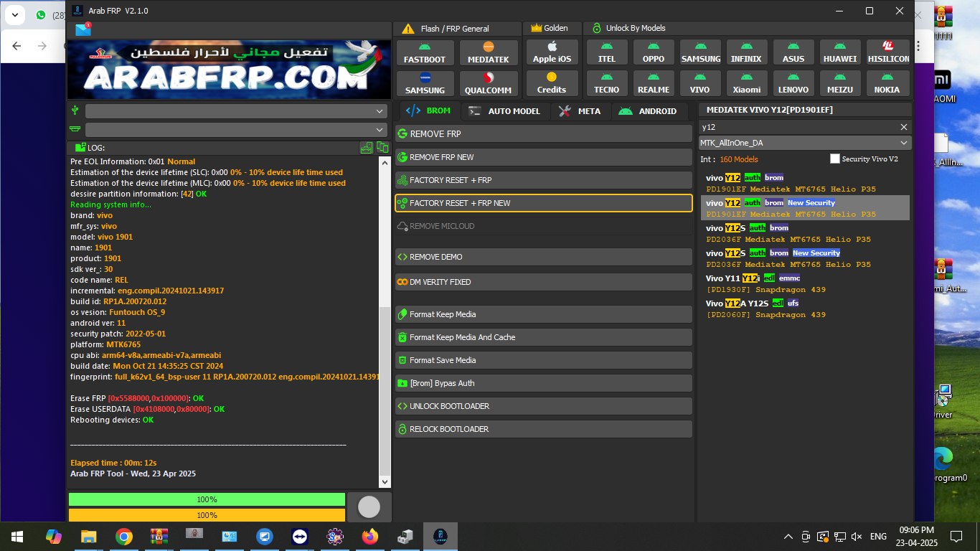This screenshot has width=980, height=551.
Task: Open the MEDIATEK flash tile
Action: point(488,52)
